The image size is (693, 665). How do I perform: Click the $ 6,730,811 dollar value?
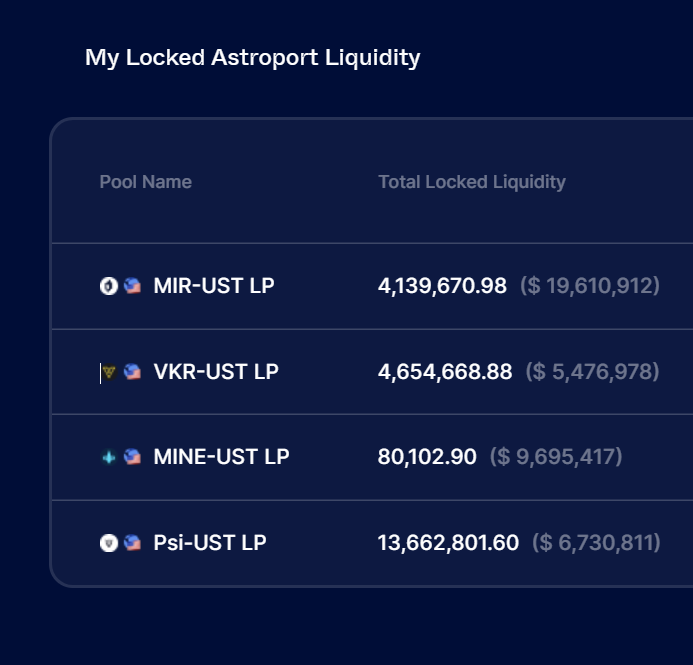(596, 543)
